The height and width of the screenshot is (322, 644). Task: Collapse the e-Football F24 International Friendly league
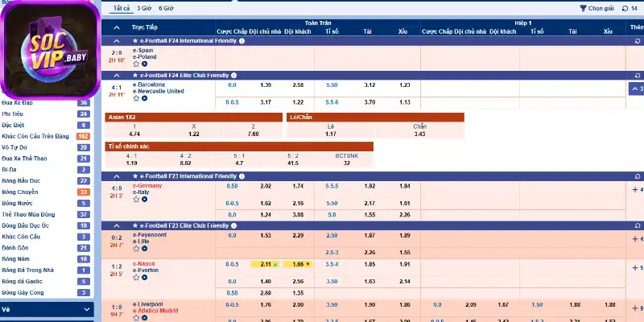click(x=116, y=39)
